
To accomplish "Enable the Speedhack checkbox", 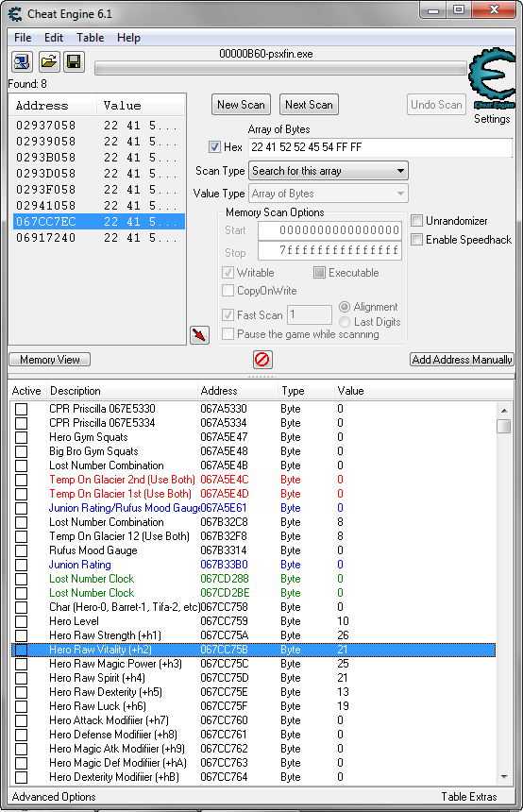I will coord(417,239).
